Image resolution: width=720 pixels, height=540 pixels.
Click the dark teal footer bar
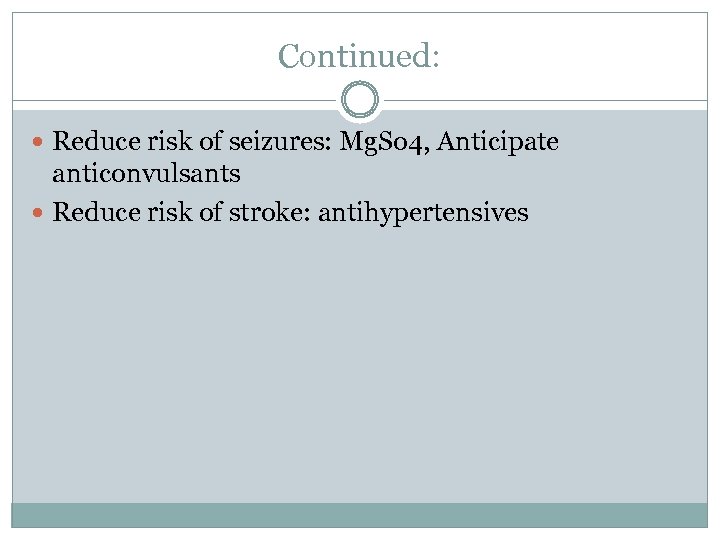[360, 514]
